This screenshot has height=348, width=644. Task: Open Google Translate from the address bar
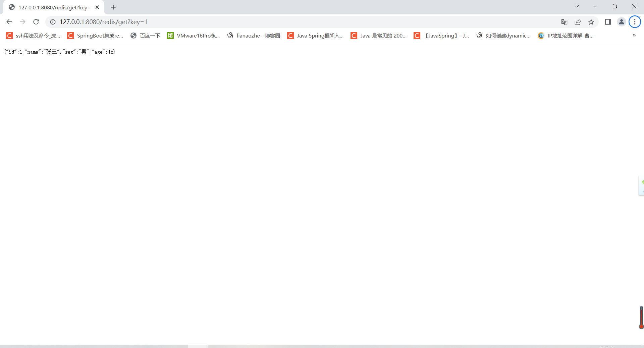(564, 22)
